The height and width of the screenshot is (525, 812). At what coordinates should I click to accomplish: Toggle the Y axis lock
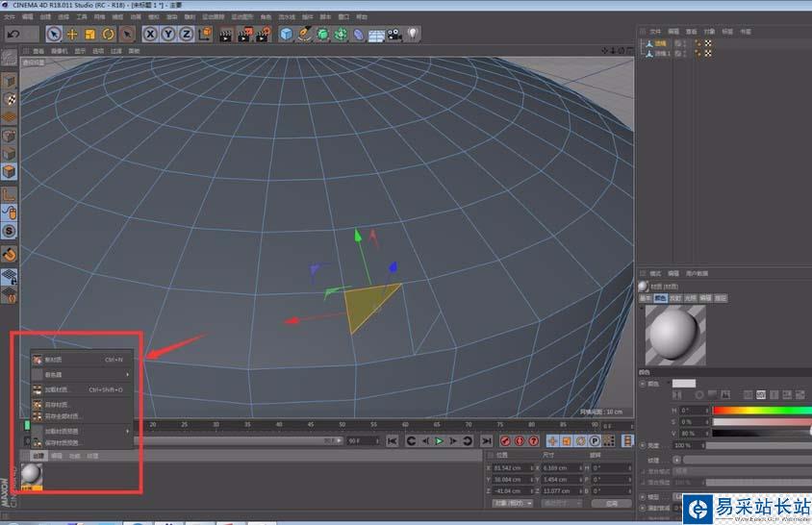[x=167, y=34]
